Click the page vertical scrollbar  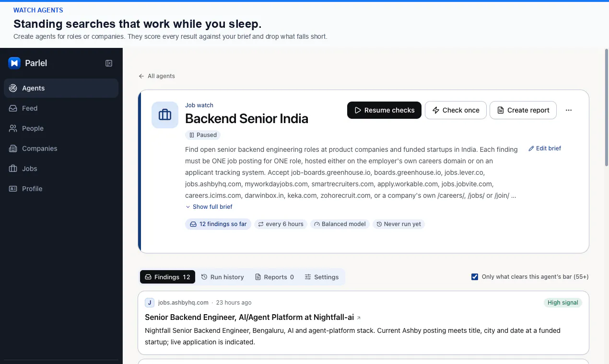pos(607,107)
